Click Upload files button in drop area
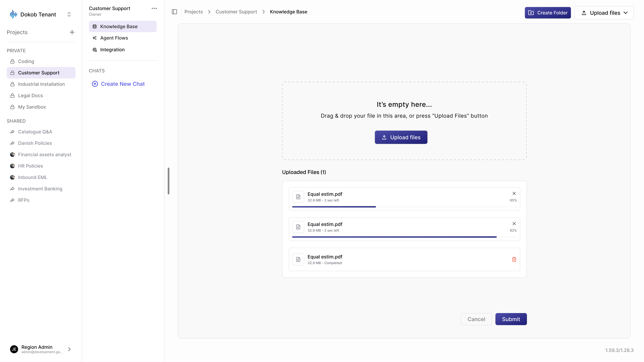Image resolution: width=644 pixels, height=362 pixels. point(401,137)
